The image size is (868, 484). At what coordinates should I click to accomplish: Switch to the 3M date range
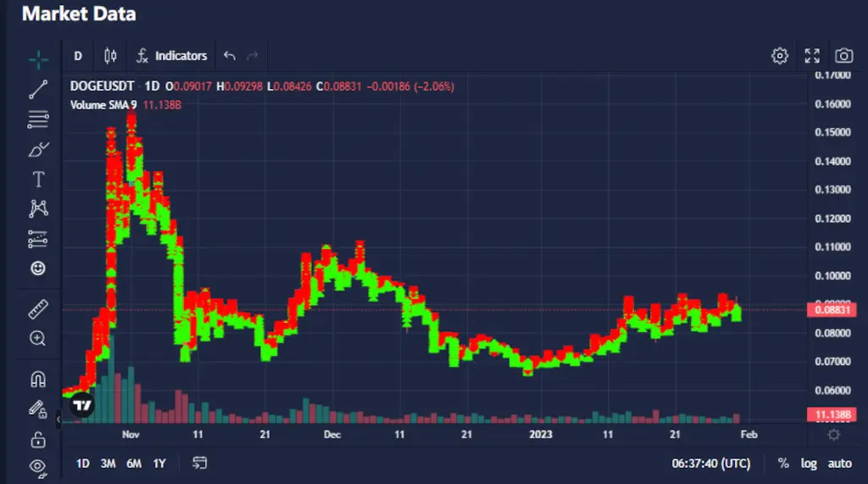tap(108, 464)
